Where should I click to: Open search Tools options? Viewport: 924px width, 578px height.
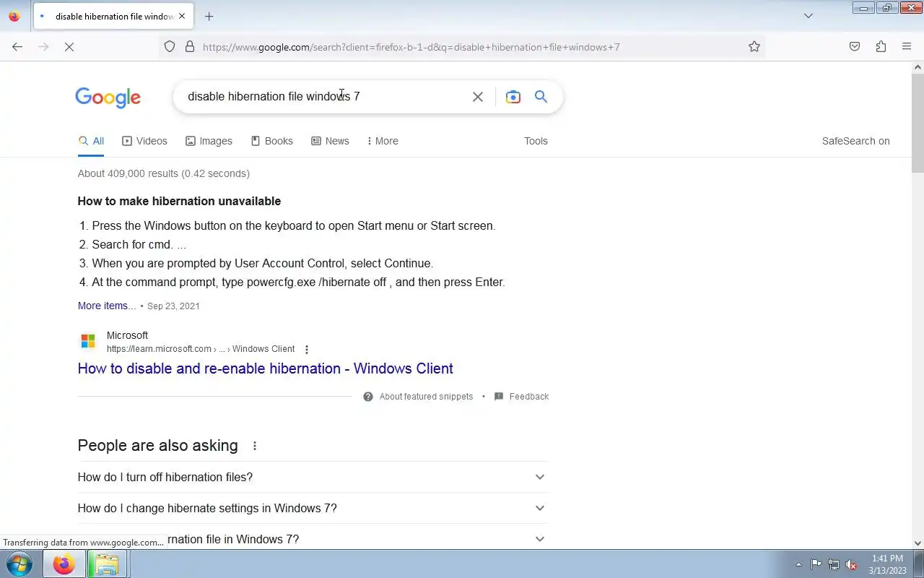(x=536, y=141)
